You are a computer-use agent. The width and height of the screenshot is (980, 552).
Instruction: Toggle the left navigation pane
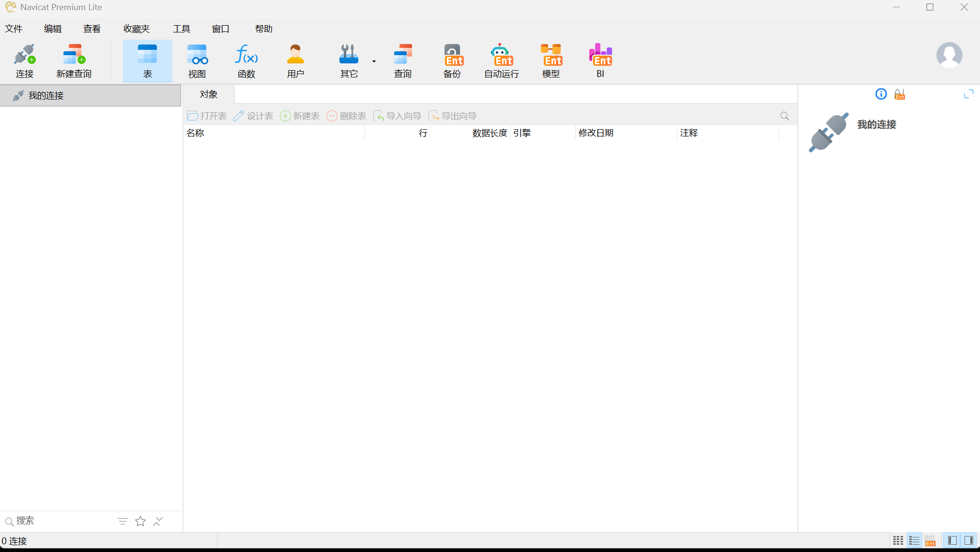(952, 540)
